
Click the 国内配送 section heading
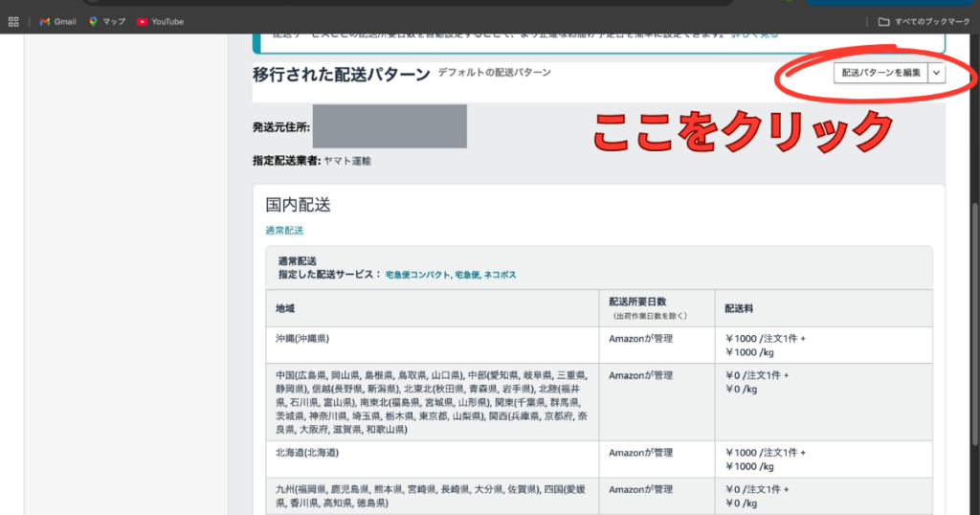coord(298,204)
